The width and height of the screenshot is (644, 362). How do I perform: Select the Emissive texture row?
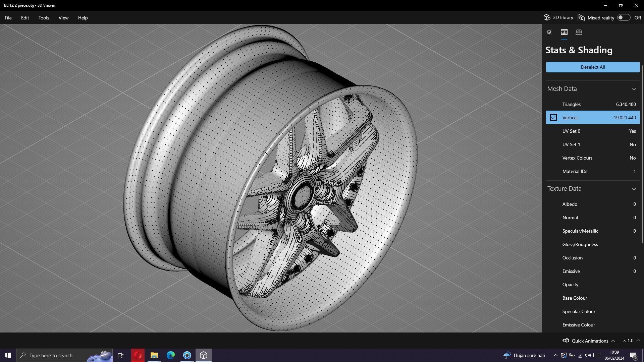point(593,271)
